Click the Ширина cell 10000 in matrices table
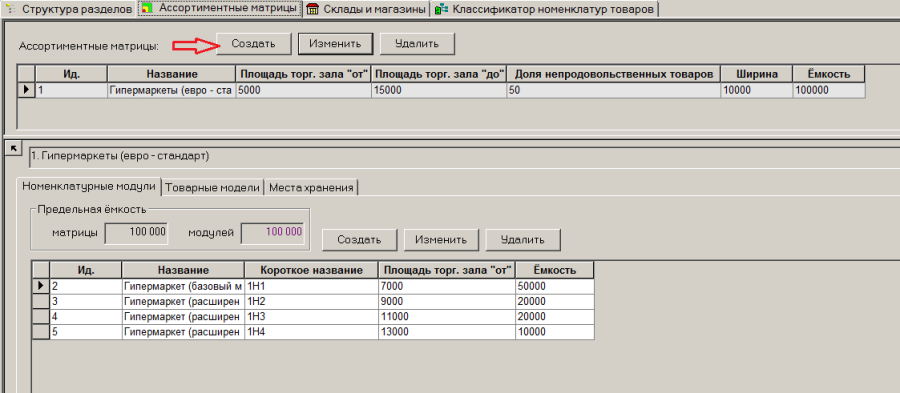Screen dimensions: 900x393 point(757,90)
